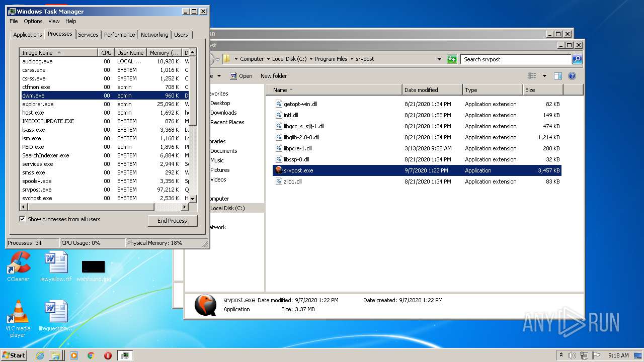This screenshot has width=644, height=362.
Task: Toggle the preview pane icon in Explorer
Action: [x=557, y=76]
